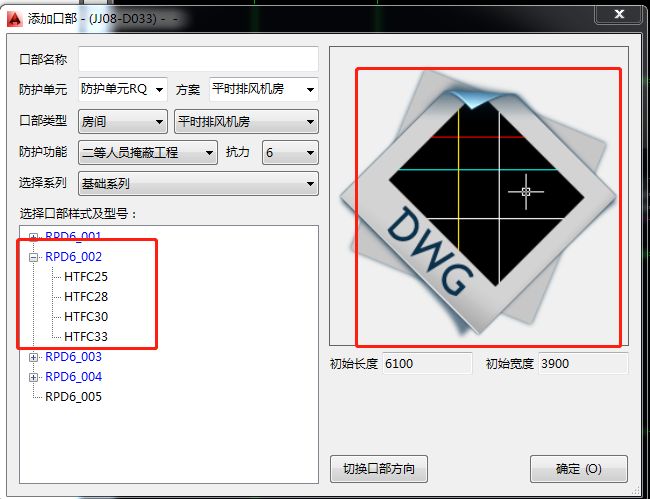Click the 确定 (O) button
The image size is (650, 499).
[579, 469]
